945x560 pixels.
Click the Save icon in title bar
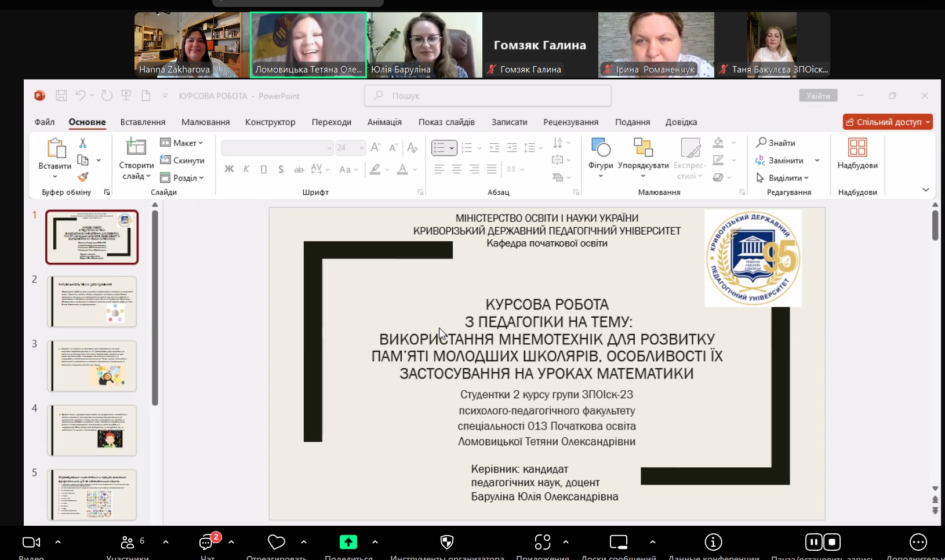[x=61, y=96]
